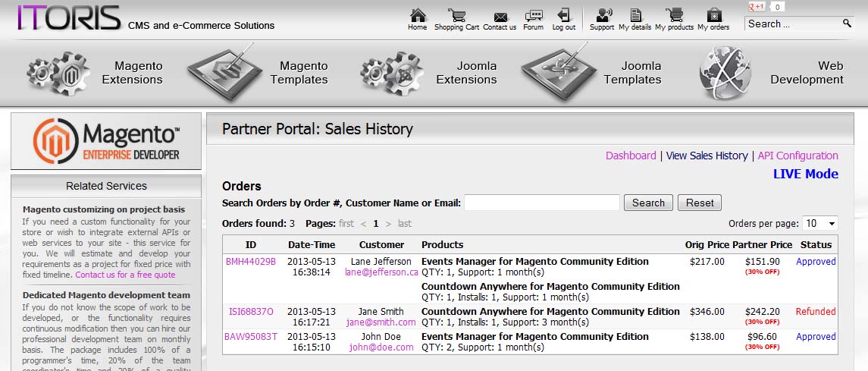Click the $346.00 original price

[707, 312]
